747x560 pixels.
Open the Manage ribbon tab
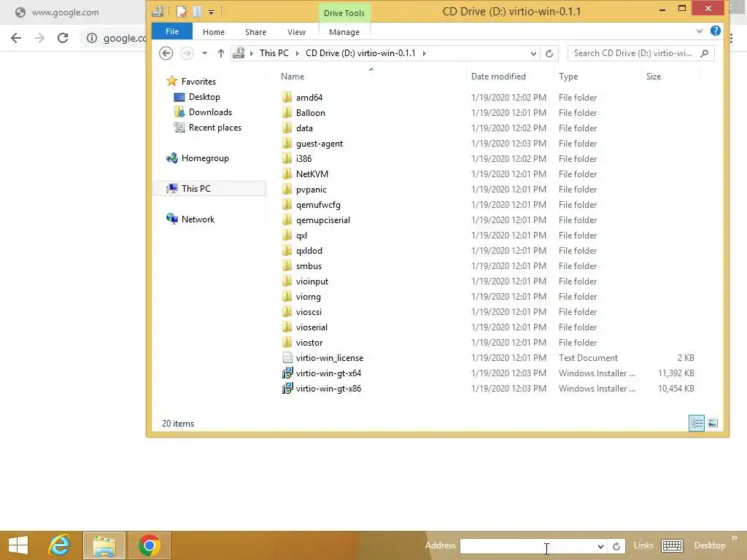(344, 32)
